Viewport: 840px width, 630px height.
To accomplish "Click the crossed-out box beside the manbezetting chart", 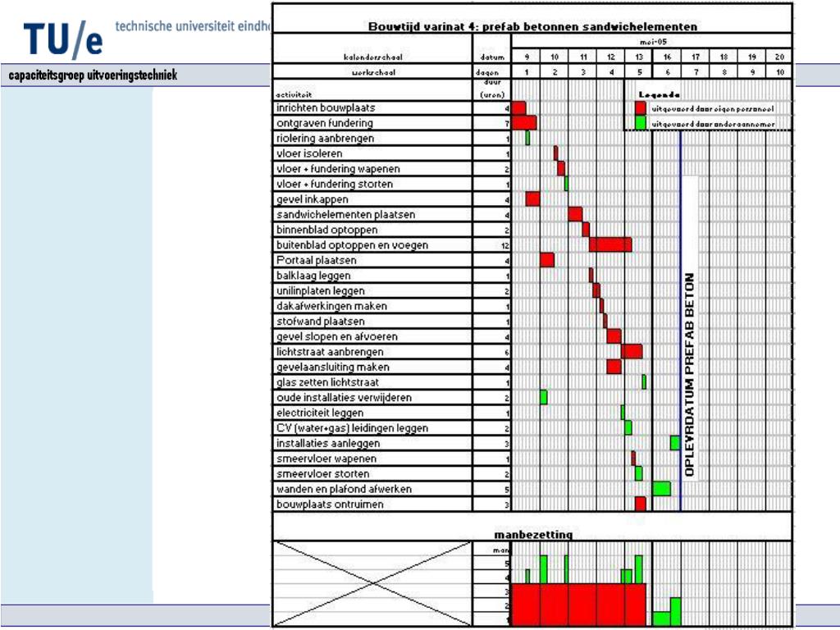I will pos(372,583).
